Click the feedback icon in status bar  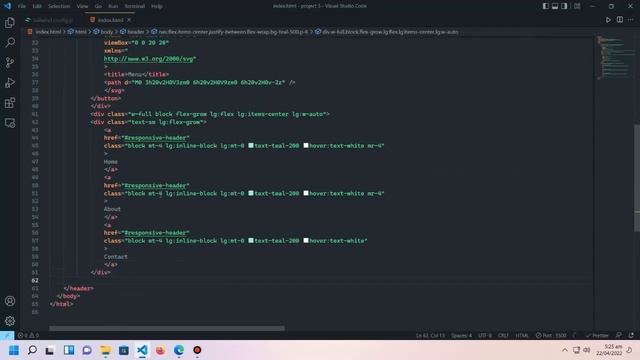[619, 336]
